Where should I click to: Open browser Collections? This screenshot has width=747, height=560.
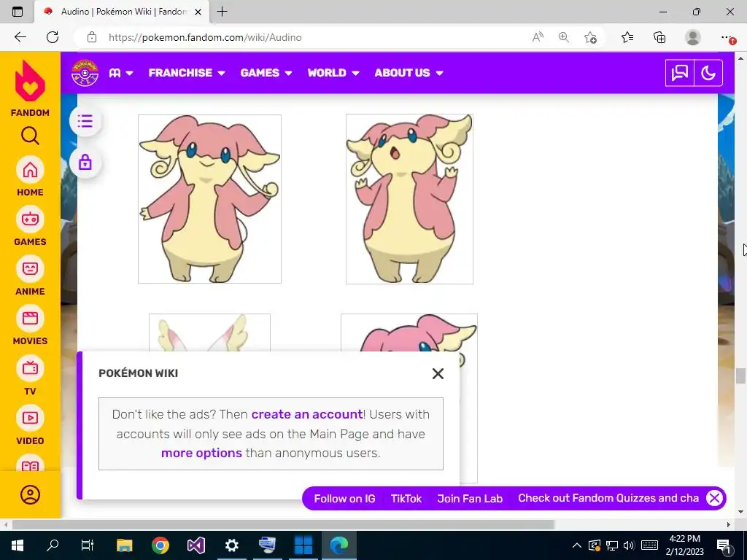[x=659, y=37]
